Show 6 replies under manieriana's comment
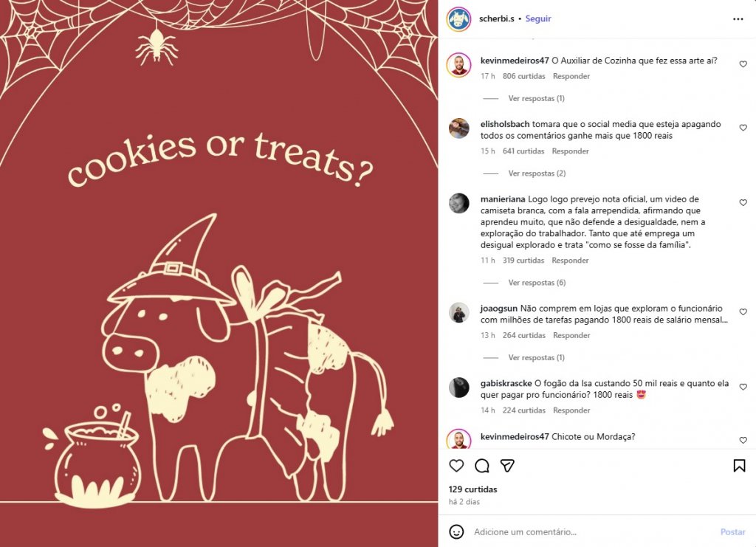Screen dimensions: 756x547 point(537,283)
